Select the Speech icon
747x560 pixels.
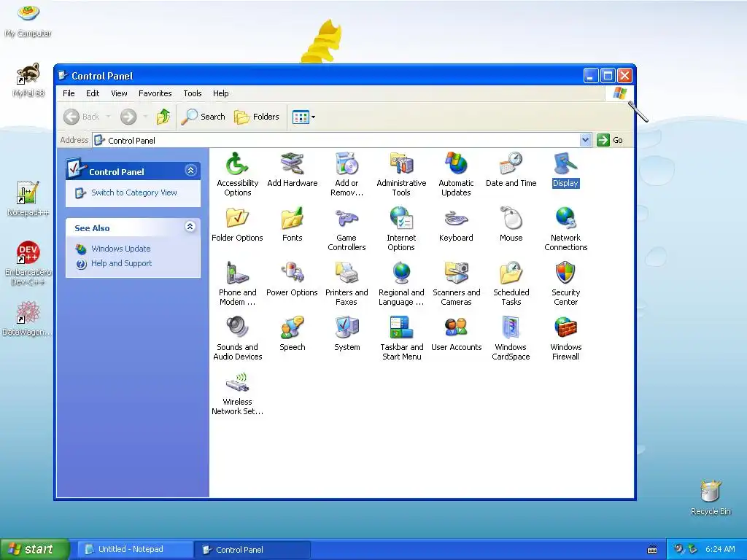pyautogui.click(x=292, y=328)
